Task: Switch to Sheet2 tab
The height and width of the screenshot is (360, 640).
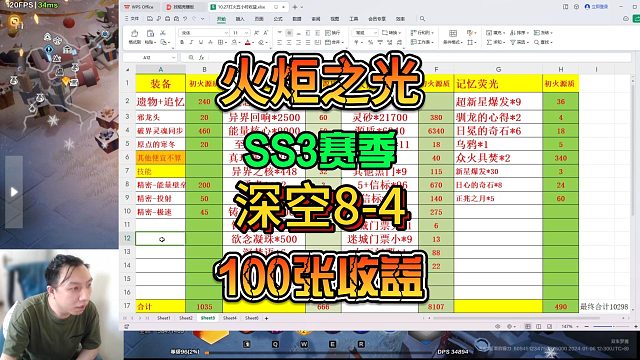Action: [x=186, y=318]
